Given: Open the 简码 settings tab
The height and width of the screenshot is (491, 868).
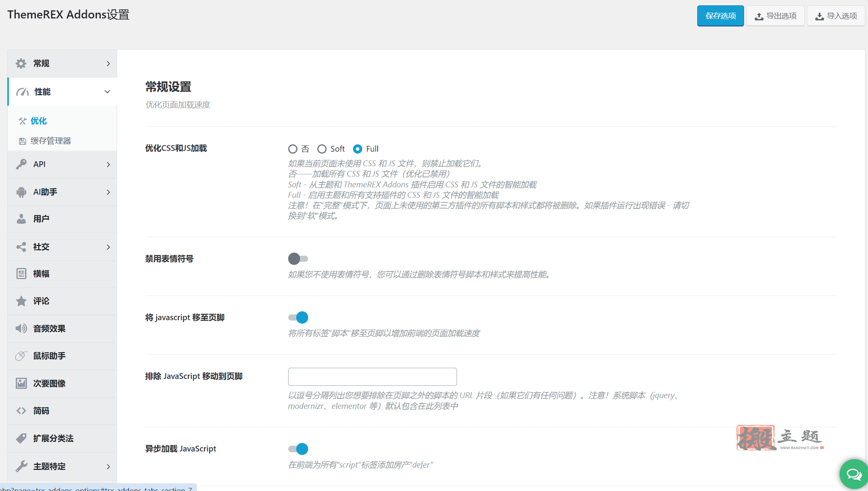Looking at the screenshot, I should tap(62, 411).
